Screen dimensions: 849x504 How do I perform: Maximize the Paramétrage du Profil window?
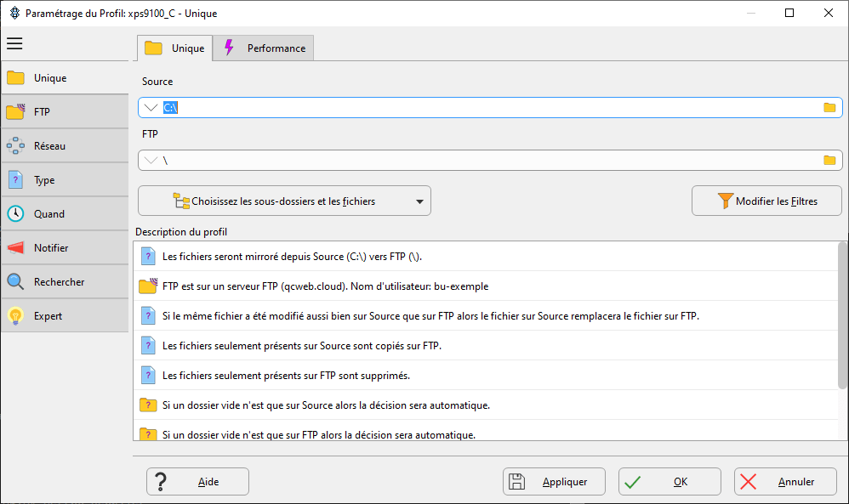(x=789, y=13)
